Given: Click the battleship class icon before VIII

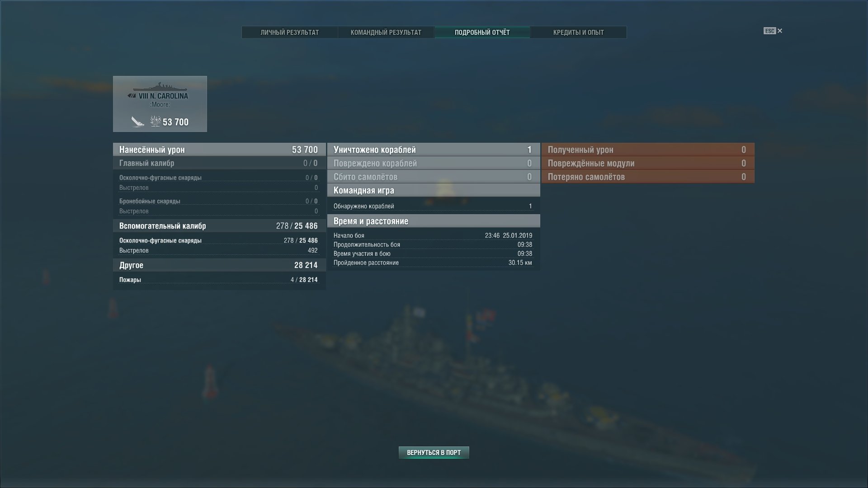Looking at the screenshot, I should click(x=132, y=96).
